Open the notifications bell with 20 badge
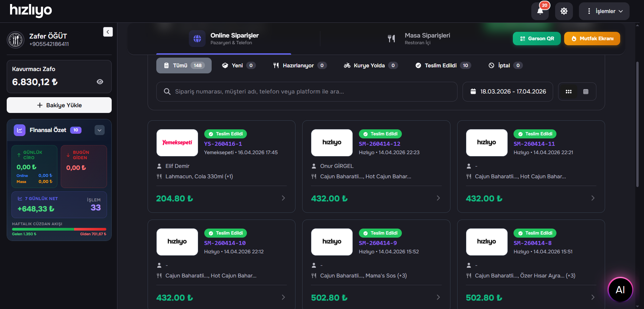The image size is (644, 309). click(x=540, y=11)
